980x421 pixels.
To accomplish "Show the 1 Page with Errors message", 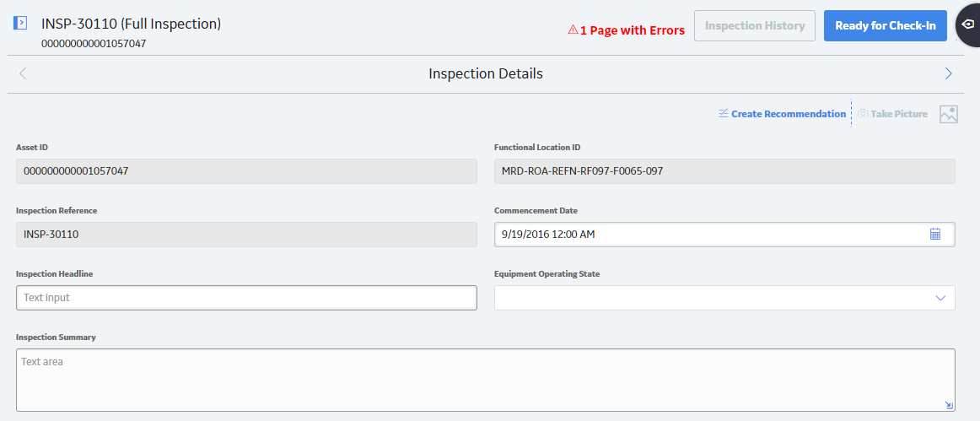I will (x=633, y=30).
